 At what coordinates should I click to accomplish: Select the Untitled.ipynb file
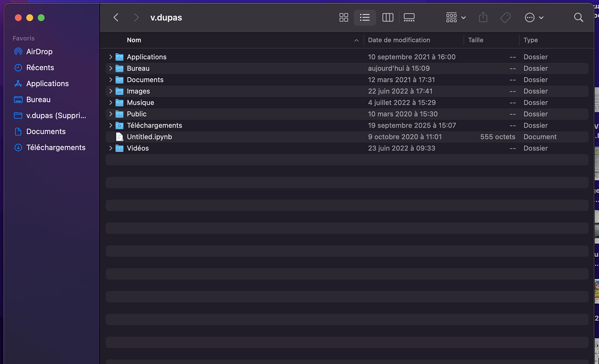[149, 136]
